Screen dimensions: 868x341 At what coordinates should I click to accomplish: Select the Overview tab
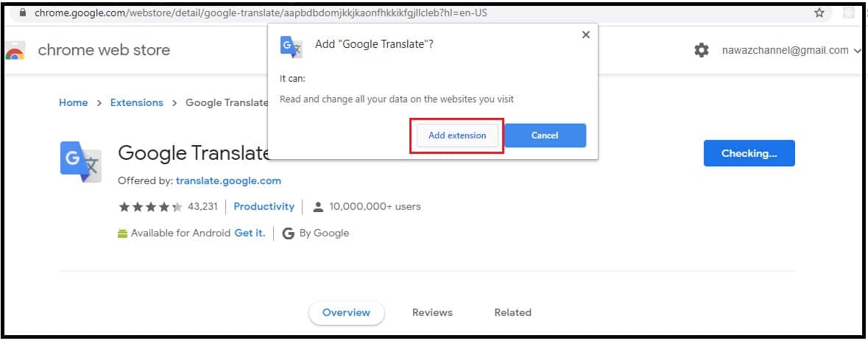(347, 313)
